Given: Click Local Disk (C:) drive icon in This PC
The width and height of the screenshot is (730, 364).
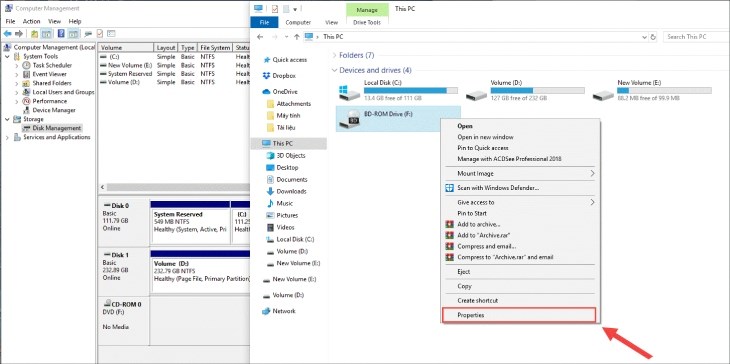Looking at the screenshot, I should tap(349, 92).
